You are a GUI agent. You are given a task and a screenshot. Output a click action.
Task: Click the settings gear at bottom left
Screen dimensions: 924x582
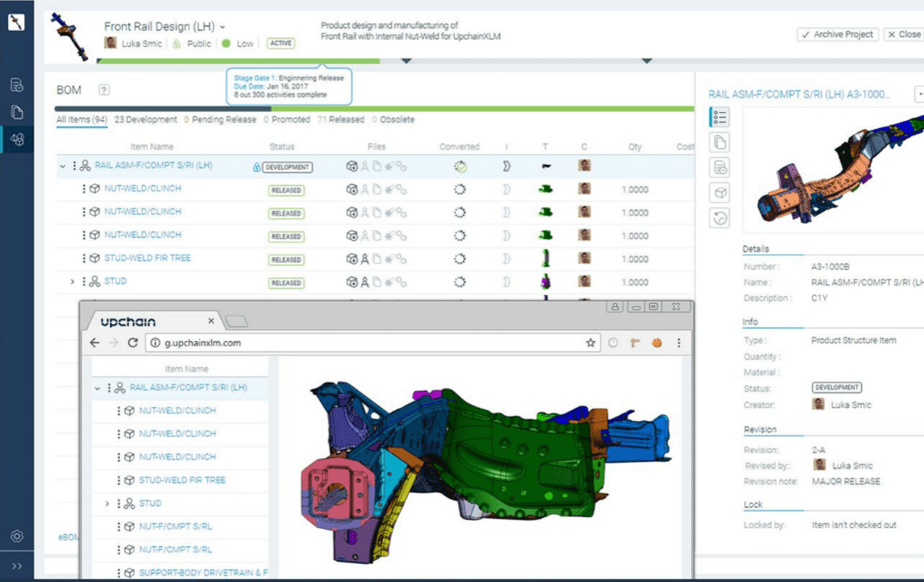pos(15,535)
